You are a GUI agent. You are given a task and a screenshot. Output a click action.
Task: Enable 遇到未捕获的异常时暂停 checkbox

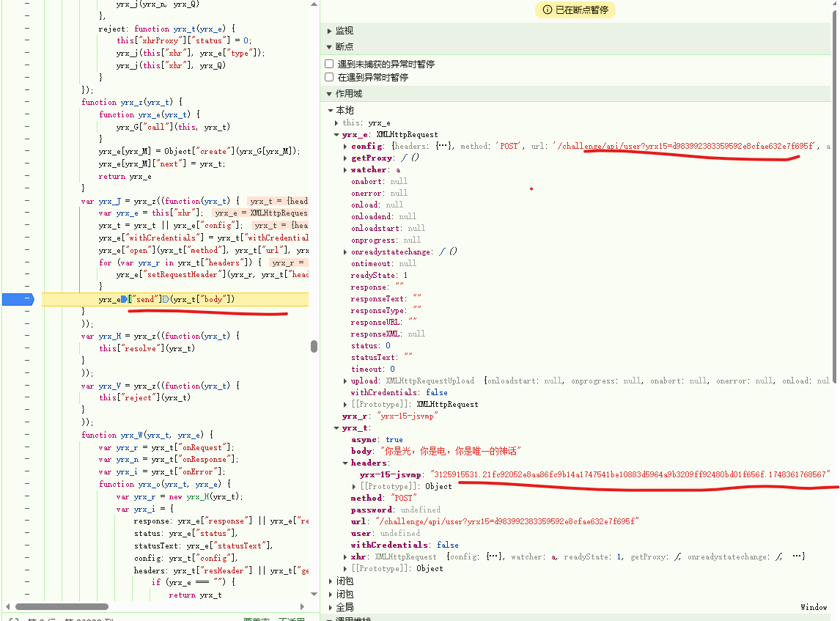(330, 65)
